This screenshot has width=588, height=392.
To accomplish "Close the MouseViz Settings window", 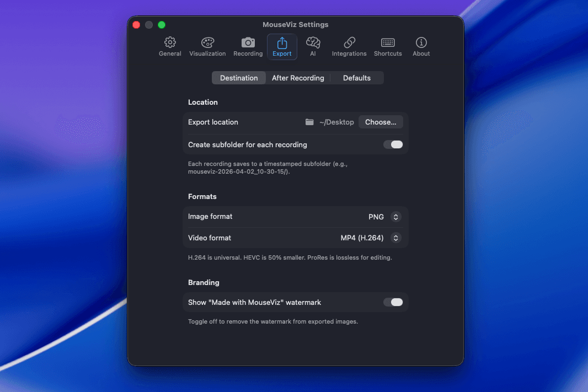I will (x=136, y=25).
